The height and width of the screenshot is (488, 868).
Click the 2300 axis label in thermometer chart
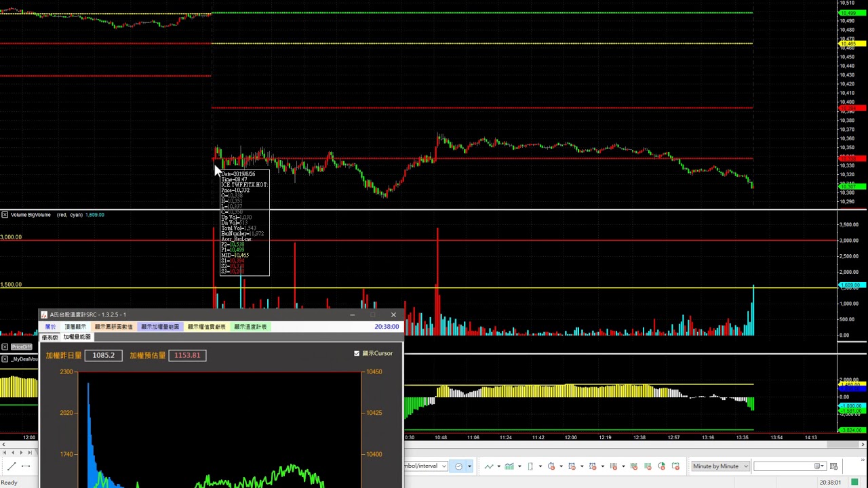point(66,372)
